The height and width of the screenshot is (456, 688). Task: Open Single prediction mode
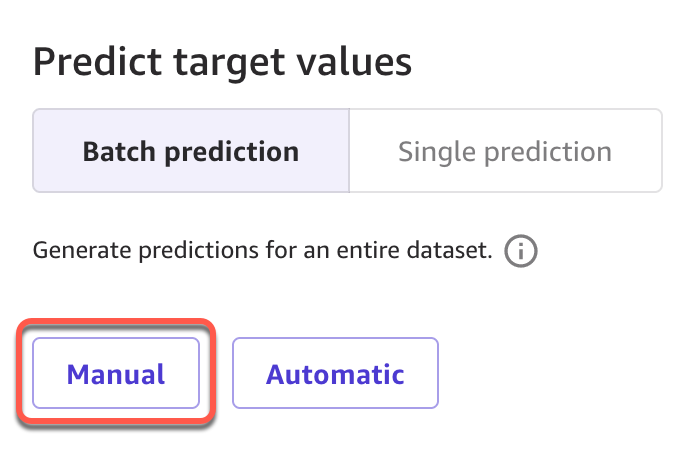tap(504, 151)
